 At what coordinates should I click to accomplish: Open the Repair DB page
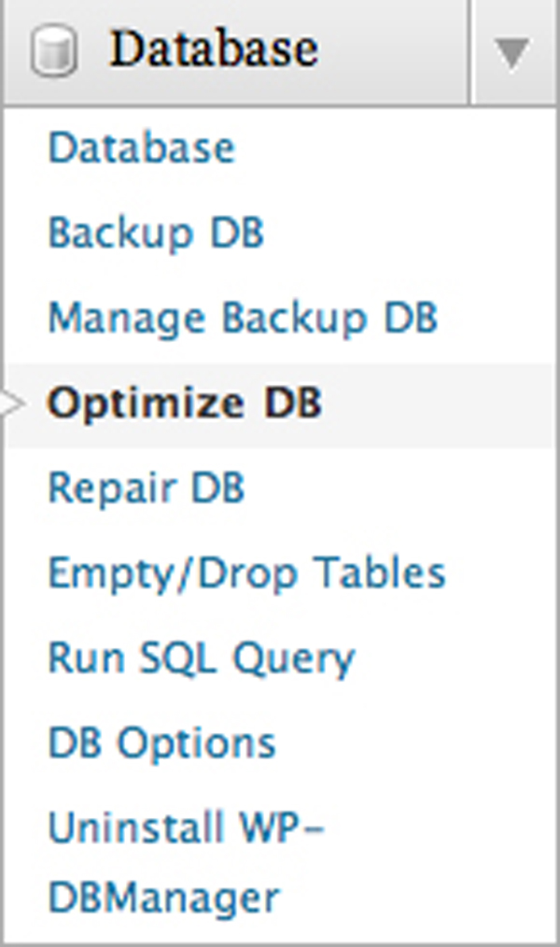pos(147,488)
